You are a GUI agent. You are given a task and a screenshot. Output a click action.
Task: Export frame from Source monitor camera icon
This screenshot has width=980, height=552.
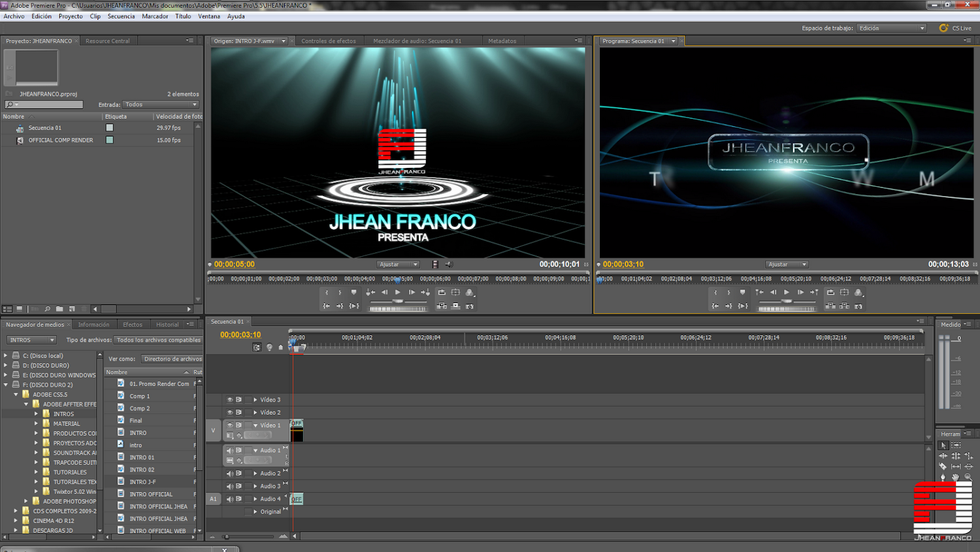(469, 306)
